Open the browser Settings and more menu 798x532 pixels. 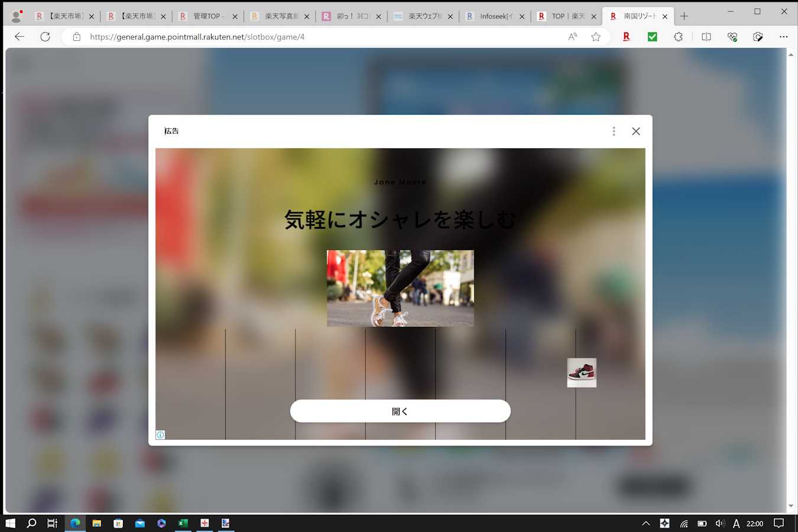click(x=783, y=37)
